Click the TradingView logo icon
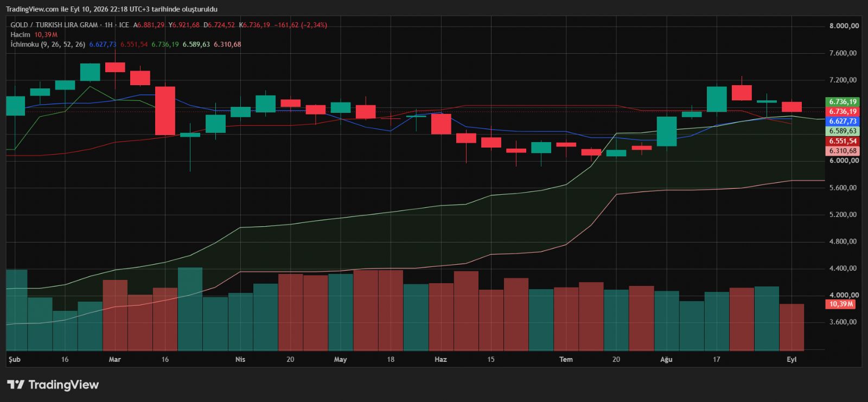Screen dimensions: 868x402 point(15,385)
